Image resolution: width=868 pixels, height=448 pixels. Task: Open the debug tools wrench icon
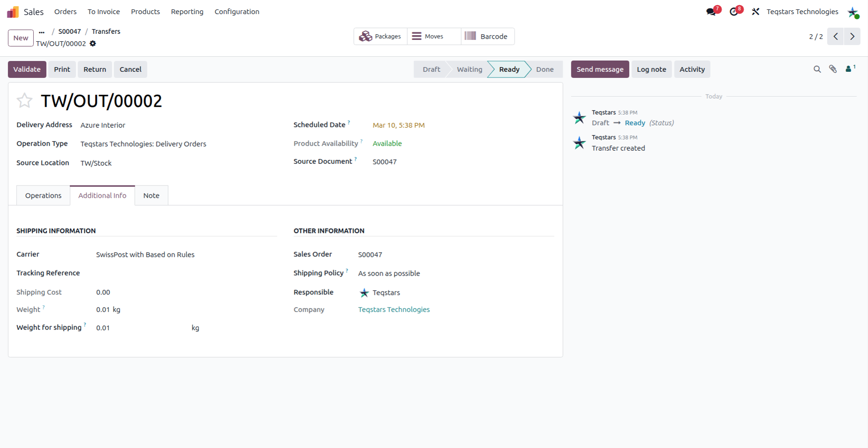755,12
